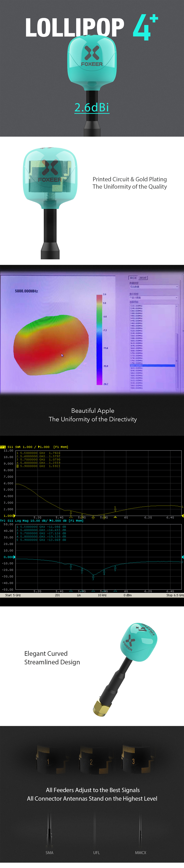Click "Stop 6.5 GHz" in status bar
The width and height of the screenshot is (184, 868).
[x=175, y=595]
